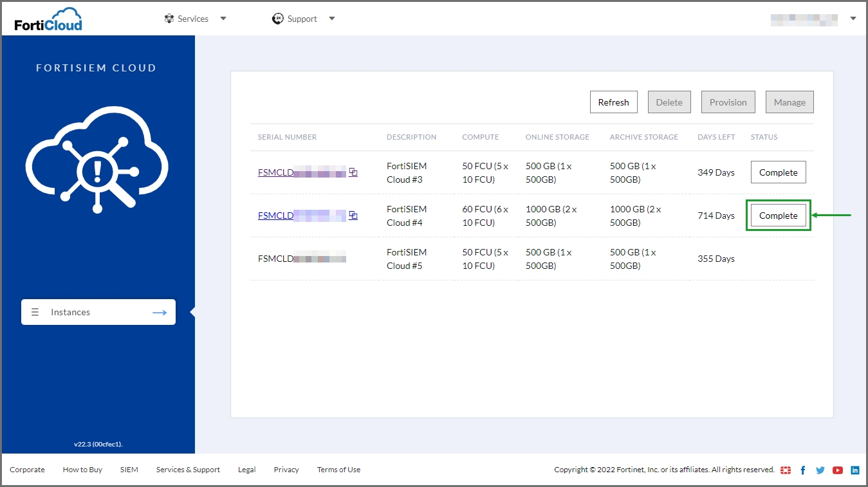Click the Archive Storage column header
This screenshot has height=487, width=868.
pos(644,137)
